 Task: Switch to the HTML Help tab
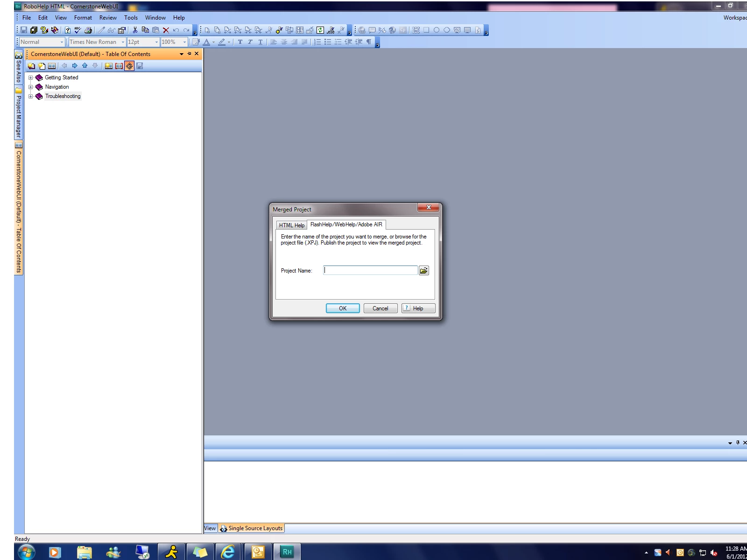click(x=291, y=225)
